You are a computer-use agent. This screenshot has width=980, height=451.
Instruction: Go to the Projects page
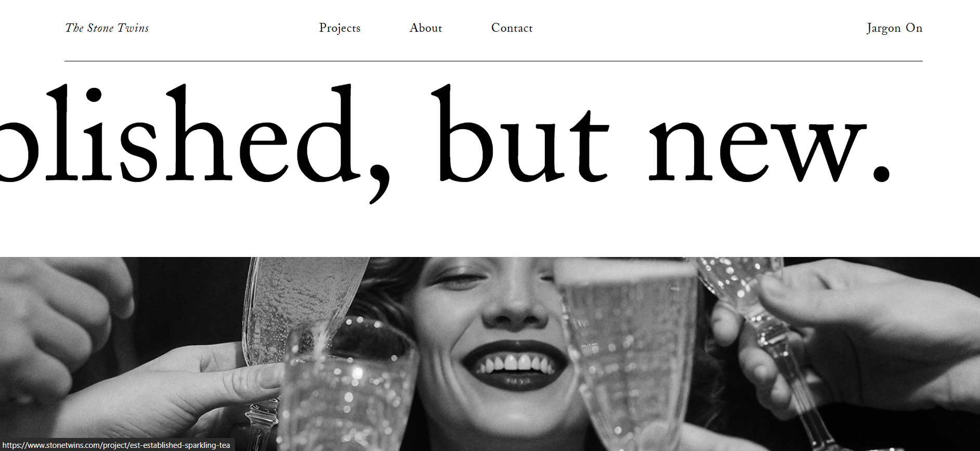(x=339, y=28)
